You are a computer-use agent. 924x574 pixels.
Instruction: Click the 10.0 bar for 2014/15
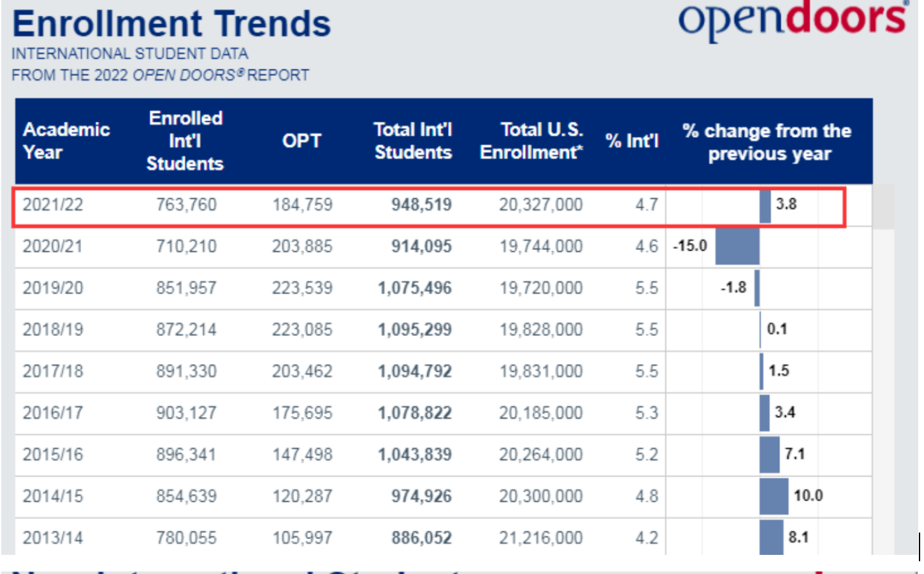point(774,496)
